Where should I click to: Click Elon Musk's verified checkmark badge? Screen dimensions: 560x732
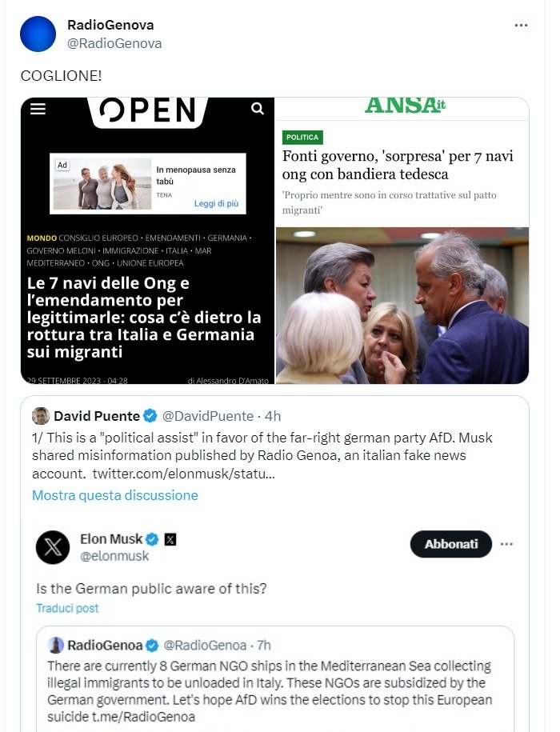pyautogui.click(x=152, y=539)
